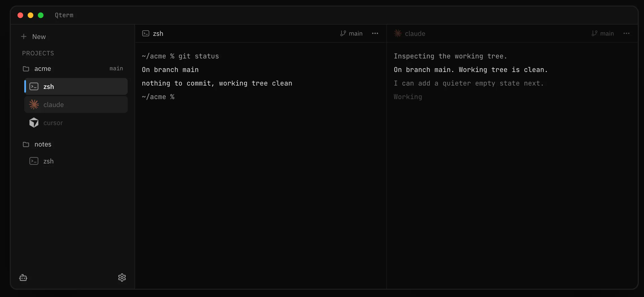Open the acme project folder icon
This screenshot has width=644, height=297.
click(x=26, y=69)
